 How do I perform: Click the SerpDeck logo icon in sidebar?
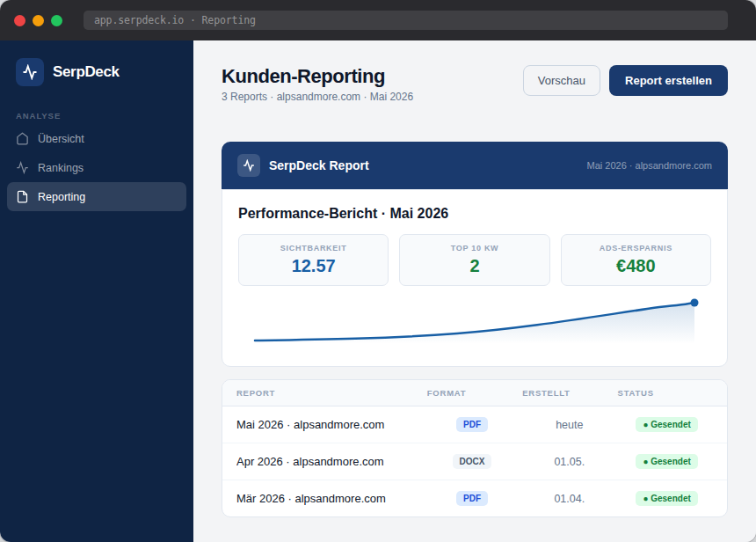pos(30,72)
